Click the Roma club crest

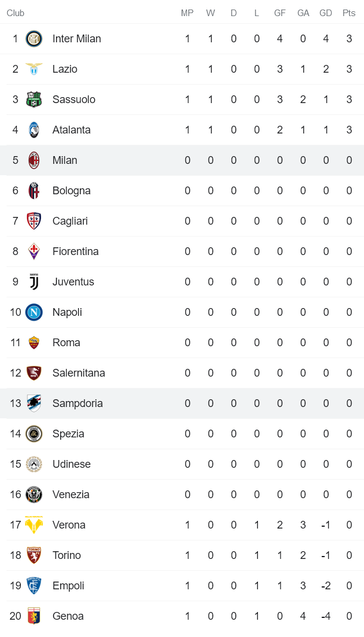pos(34,342)
